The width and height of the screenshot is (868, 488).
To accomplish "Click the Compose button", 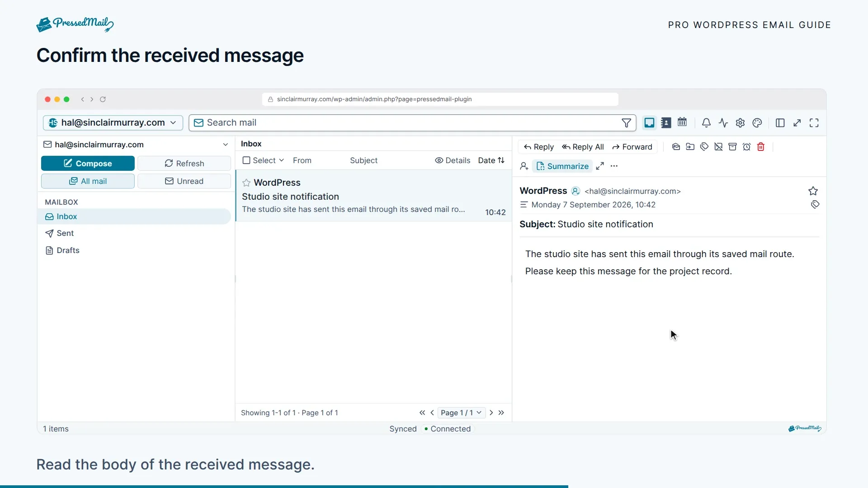I will pyautogui.click(x=88, y=164).
